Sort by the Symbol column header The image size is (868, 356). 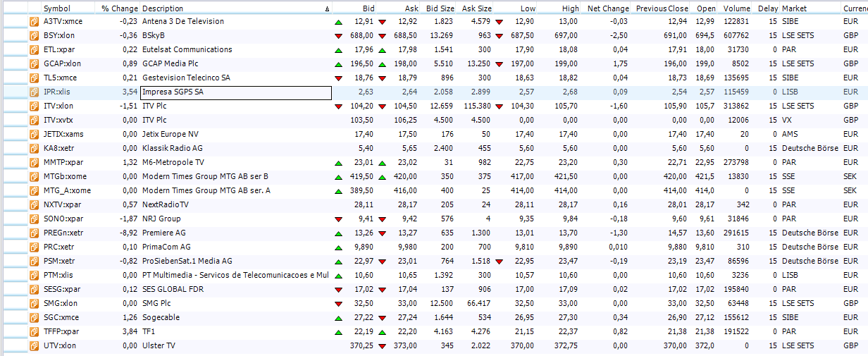(56, 8)
